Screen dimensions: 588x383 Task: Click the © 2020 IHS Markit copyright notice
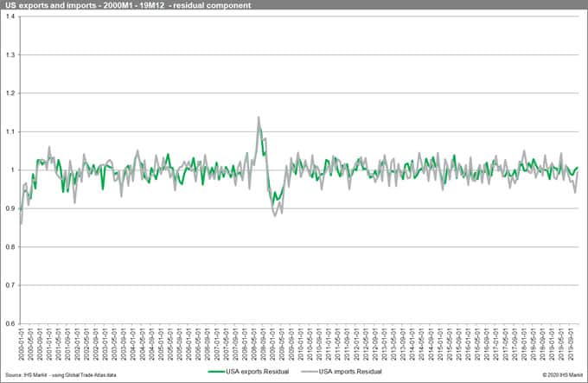pyautogui.click(x=560, y=373)
